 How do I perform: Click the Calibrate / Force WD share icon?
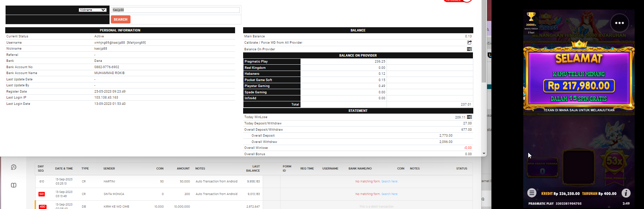click(x=469, y=42)
